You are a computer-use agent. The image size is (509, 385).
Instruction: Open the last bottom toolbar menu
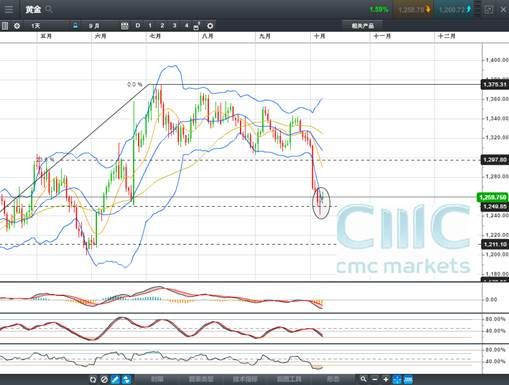(333, 379)
